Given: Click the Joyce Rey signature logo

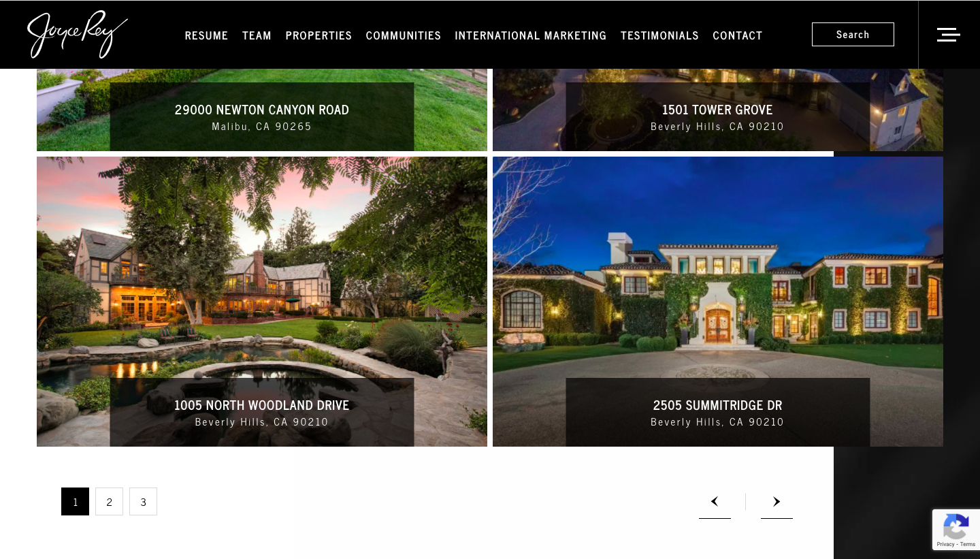Looking at the screenshot, I should point(78,34).
